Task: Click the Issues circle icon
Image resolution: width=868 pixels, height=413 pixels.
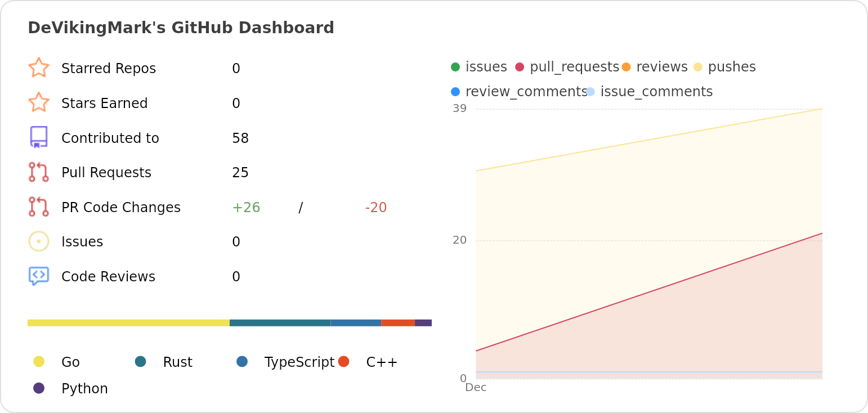Action: [39, 241]
